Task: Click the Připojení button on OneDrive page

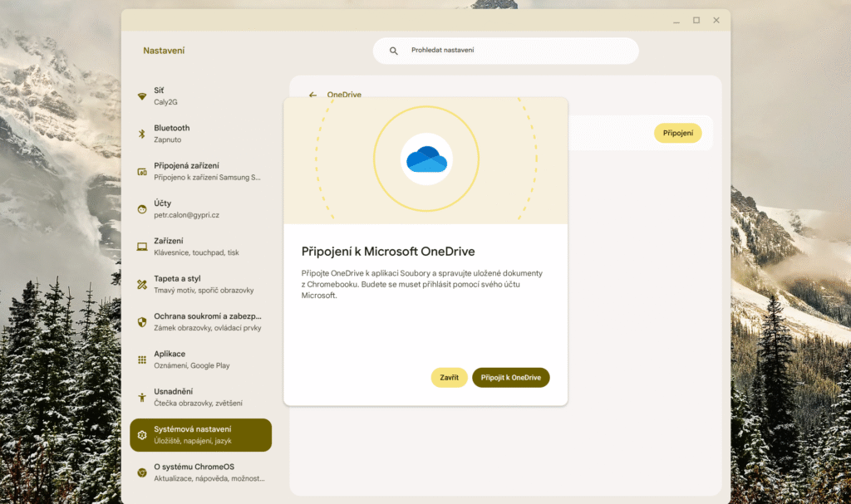Action: pyautogui.click(x=677, y=133)
